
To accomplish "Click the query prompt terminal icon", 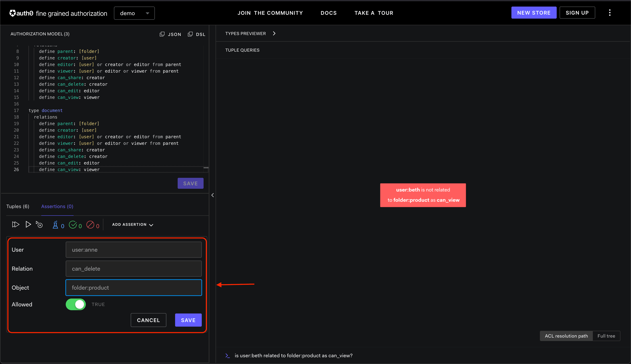I will tap(227, 356).
